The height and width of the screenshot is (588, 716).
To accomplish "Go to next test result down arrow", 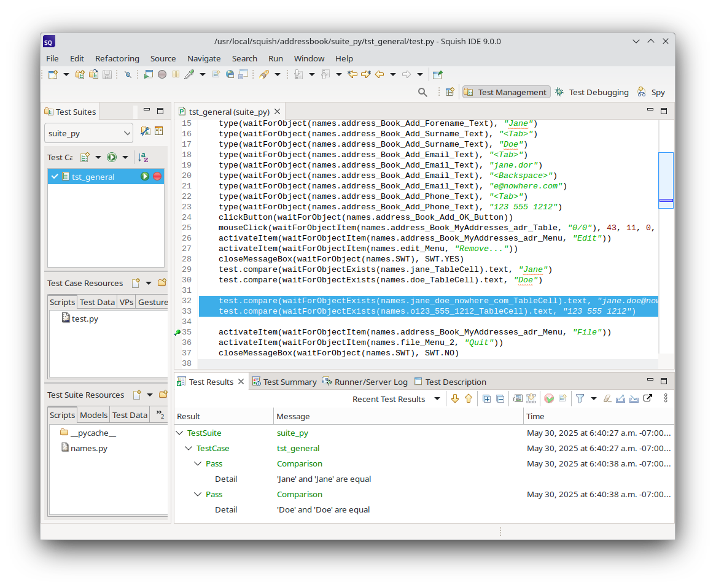I will 455,398.
